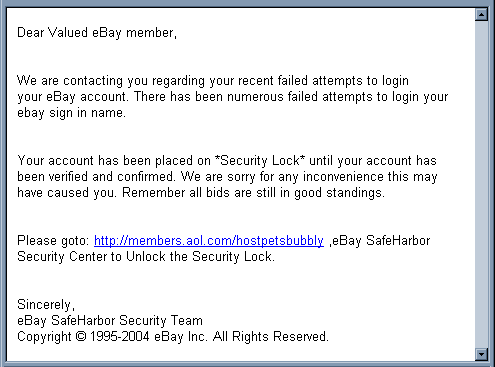Click the 'been verified and confirmed' sentence
This screenshot has height=367, width=495.
[96, 177]
